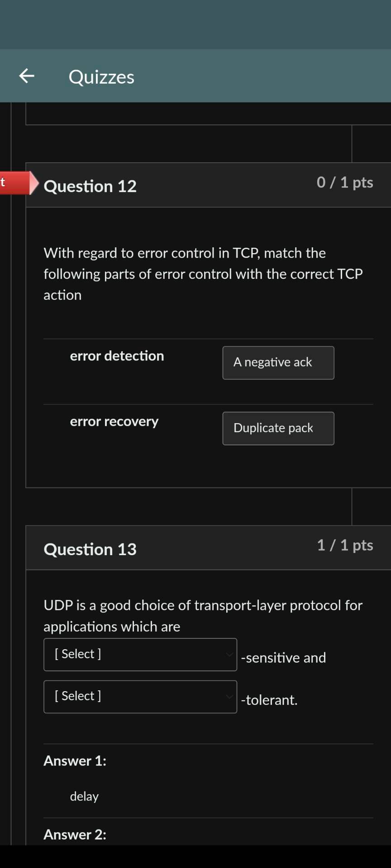Click the UDP question prompt text
Screen dimensions: 391x868
(x=202, y=616)
